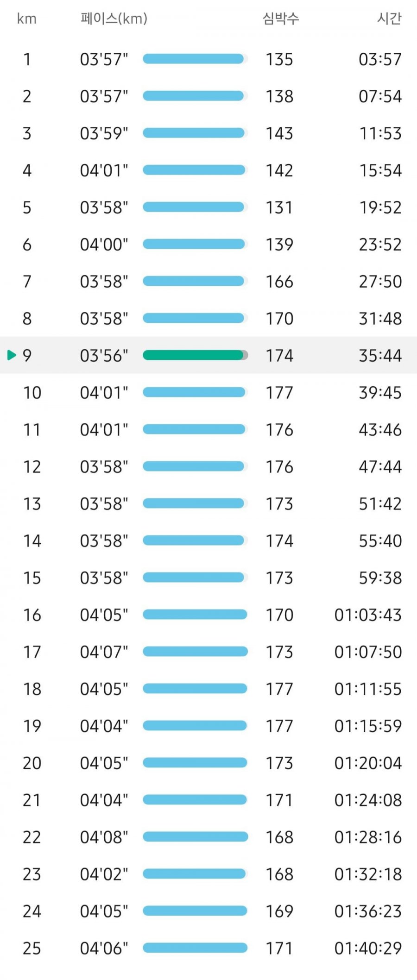Image resolution: width=417 pixels, height=980 pixels.
Task: Click the km column header
Action: (27, 19)
